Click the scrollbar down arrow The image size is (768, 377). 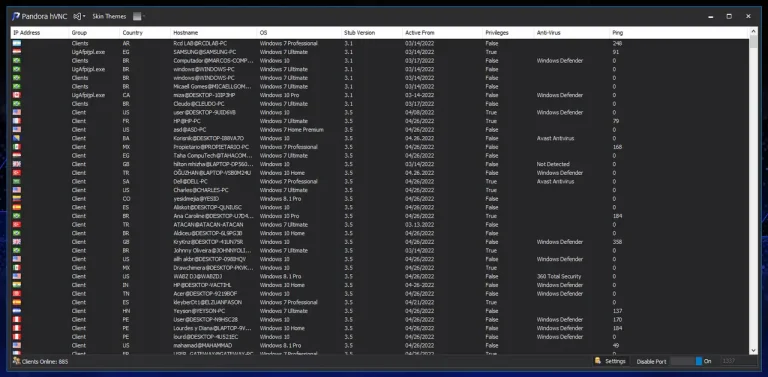tap(753, 350)
